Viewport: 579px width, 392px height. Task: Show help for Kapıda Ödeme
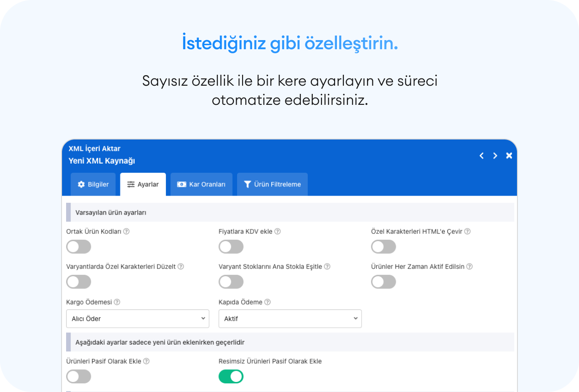(x=268, y=302)
